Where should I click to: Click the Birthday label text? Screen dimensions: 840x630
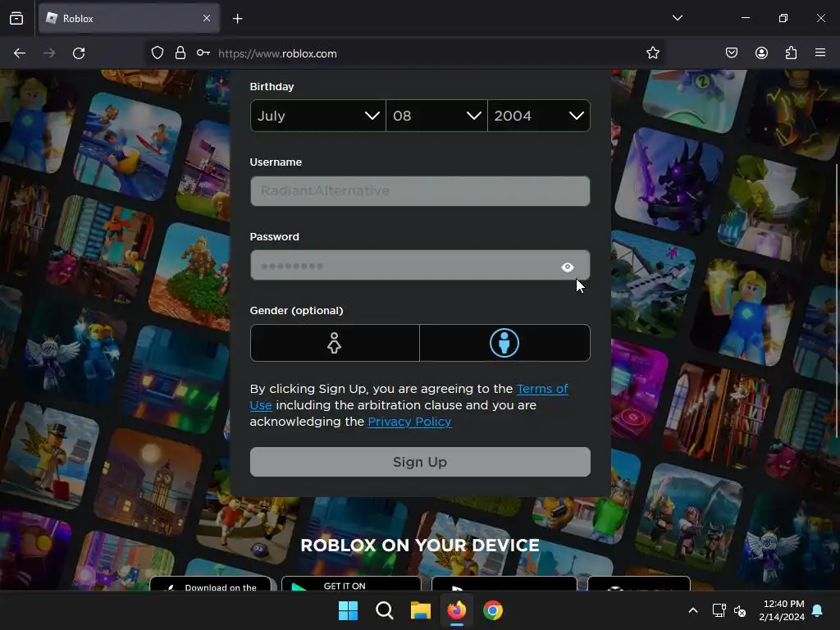tap(272, 87)
